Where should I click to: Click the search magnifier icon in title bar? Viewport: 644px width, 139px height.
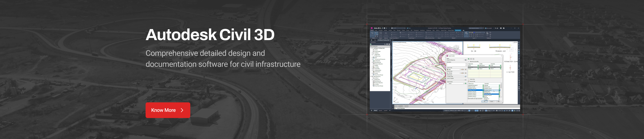(x=484, y=28)
